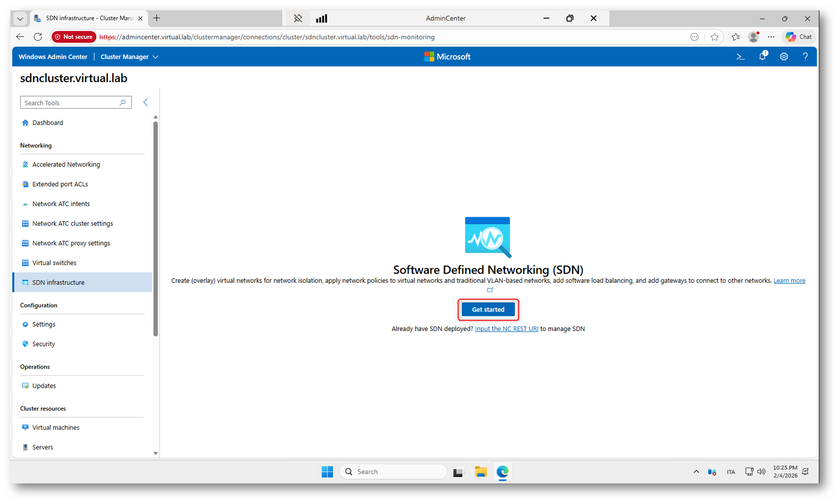Go back with the browser back arrow
The height and width of the screenshot is (504, 840).
coord(20,37)
